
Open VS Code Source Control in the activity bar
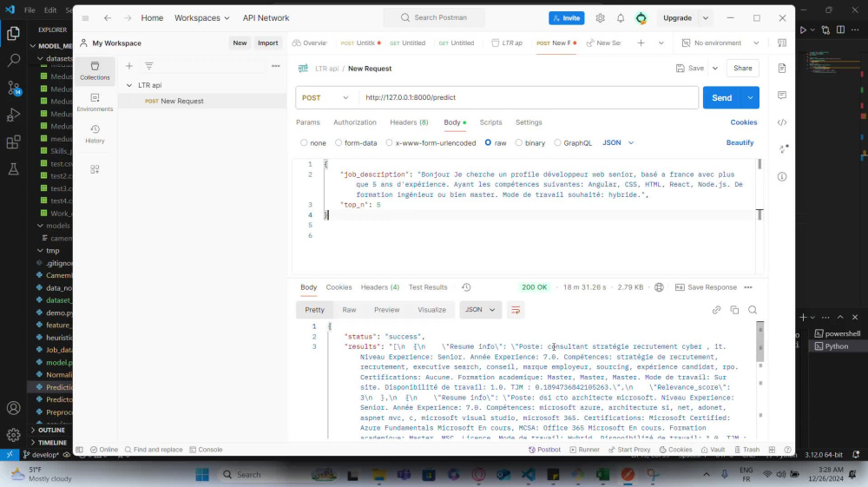click(13, 88)
